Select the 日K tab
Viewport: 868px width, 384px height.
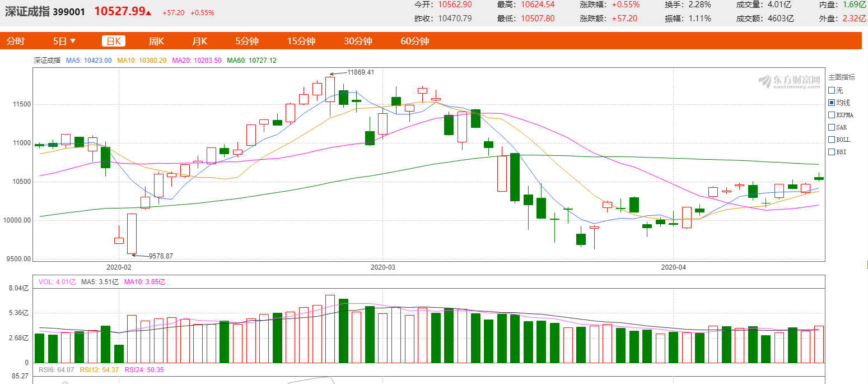(114, 41)
